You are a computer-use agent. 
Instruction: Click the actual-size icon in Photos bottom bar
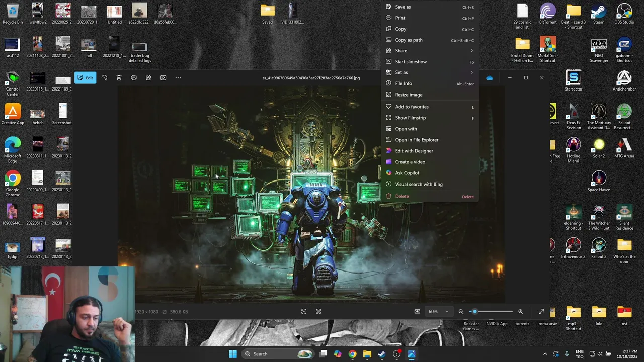(318, 312)
